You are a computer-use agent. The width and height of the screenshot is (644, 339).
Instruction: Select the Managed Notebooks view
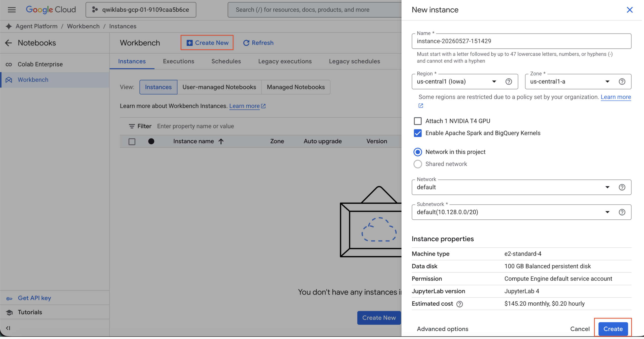click(x=296, y=87)
